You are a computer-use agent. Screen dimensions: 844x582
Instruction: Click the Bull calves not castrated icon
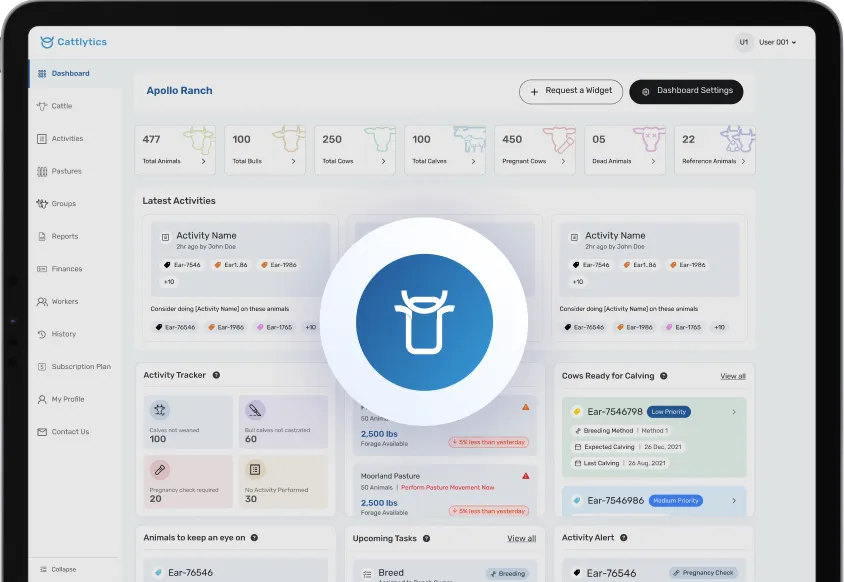pyautogui.click(x=255, y=410)
